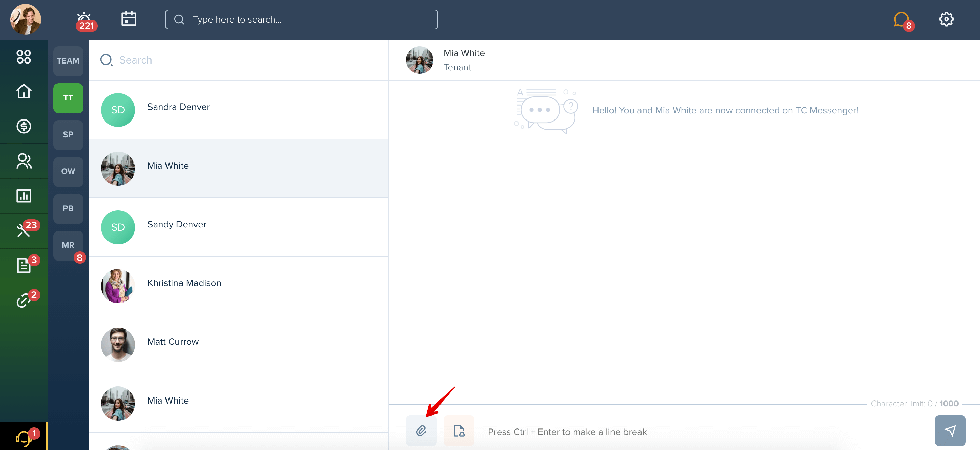Open the settings gear icon
This screenshot has height=450, width=980.
(946, 19)
